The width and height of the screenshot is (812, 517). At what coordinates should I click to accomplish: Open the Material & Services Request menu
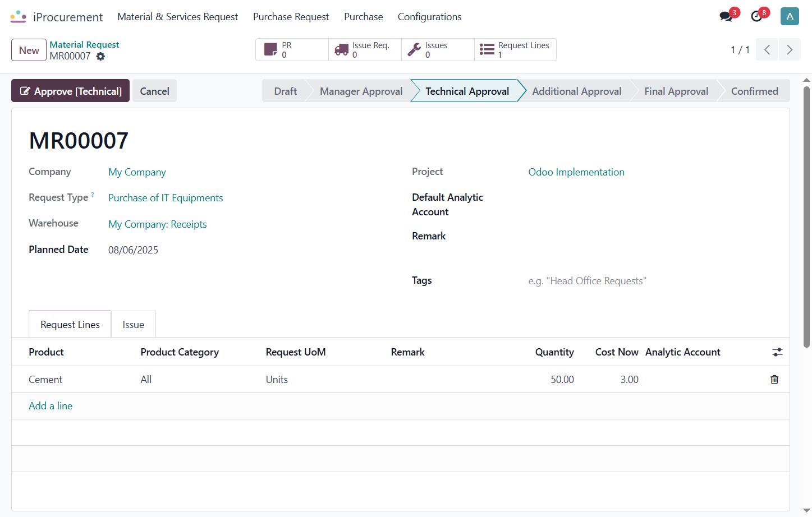click(178, 17)
